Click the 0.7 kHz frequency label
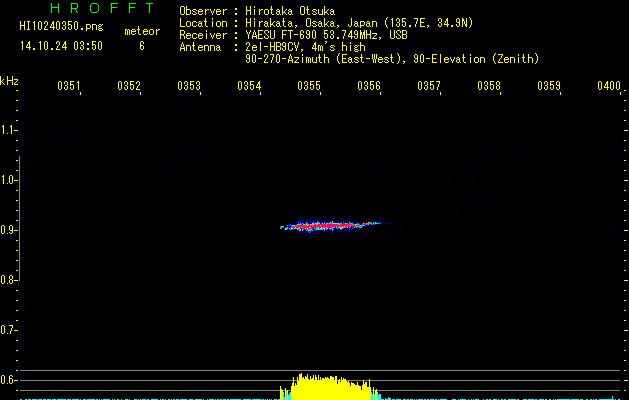The image size is (629, 400). point(8,330)
